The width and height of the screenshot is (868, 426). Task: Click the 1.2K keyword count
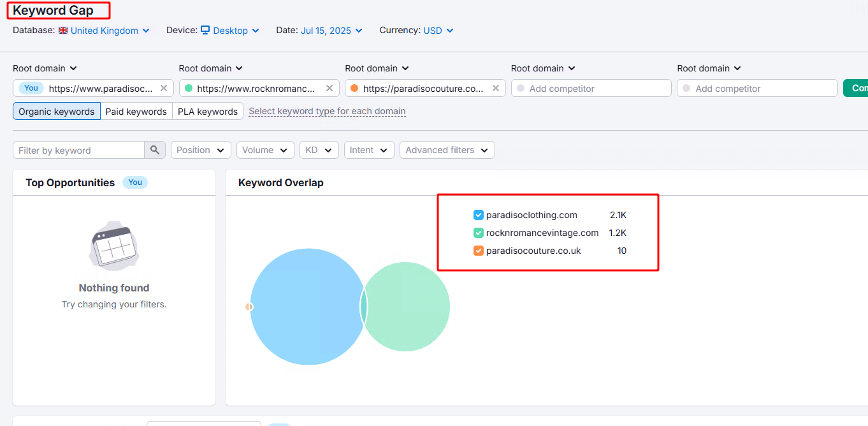pyautogui.click(x=618, y=233)
